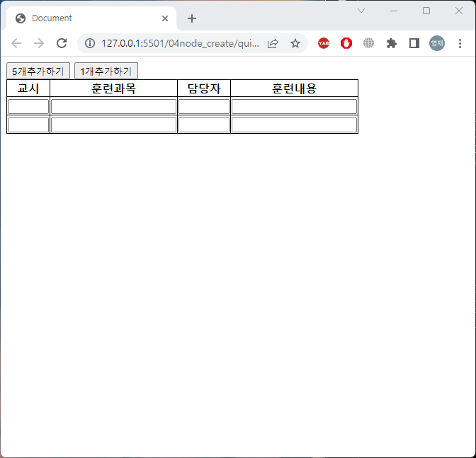This screenshot has width=476, height=458.
Task: Click the 훈련내용 column header
Action: point(294,88)
